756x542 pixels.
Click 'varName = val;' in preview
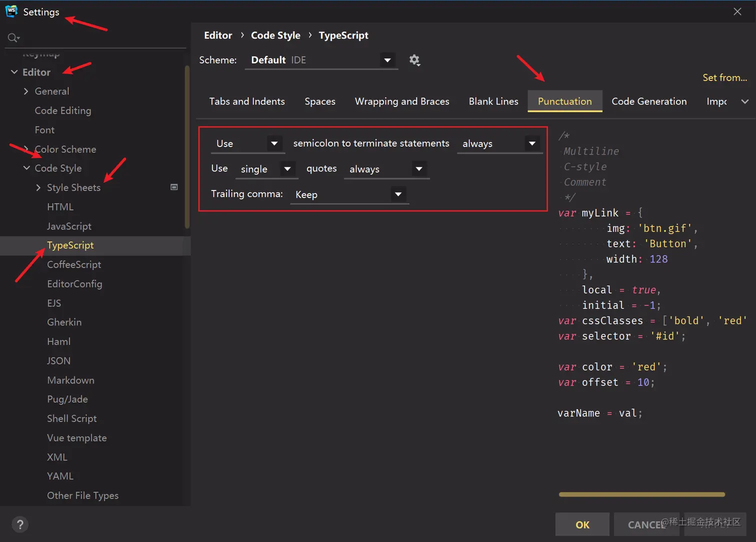click(600, 413)
